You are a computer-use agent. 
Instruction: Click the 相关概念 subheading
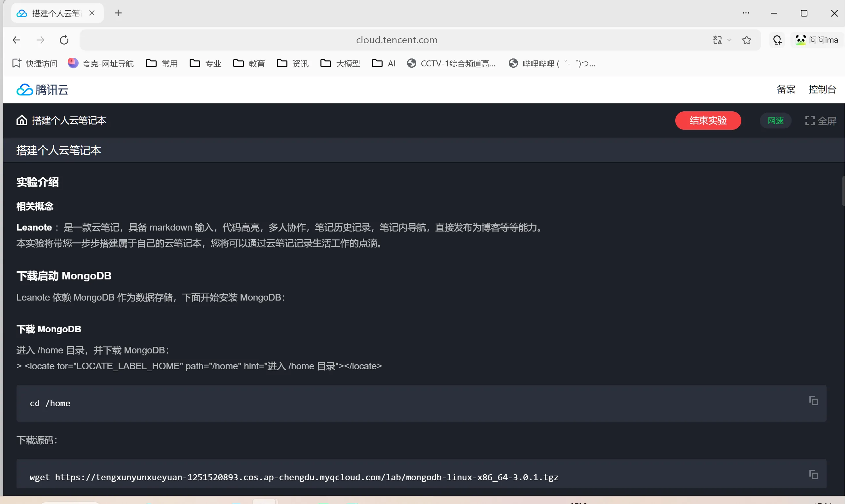pos(35,206)
